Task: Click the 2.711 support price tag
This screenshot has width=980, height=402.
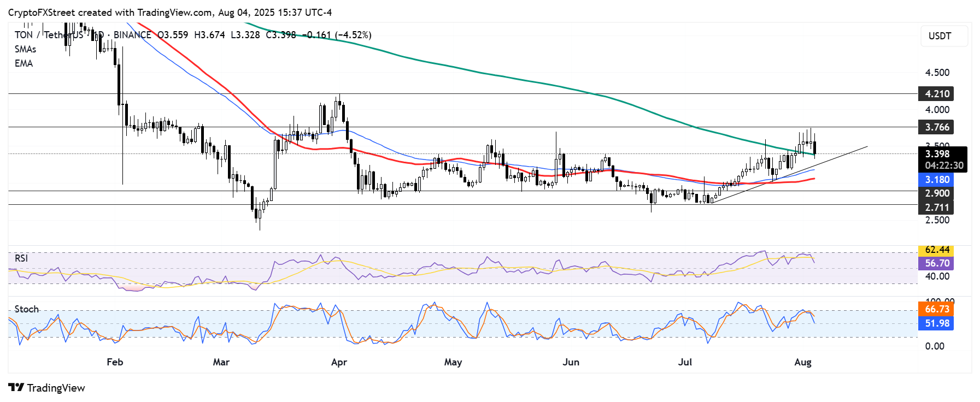Action: coord(936,208)
